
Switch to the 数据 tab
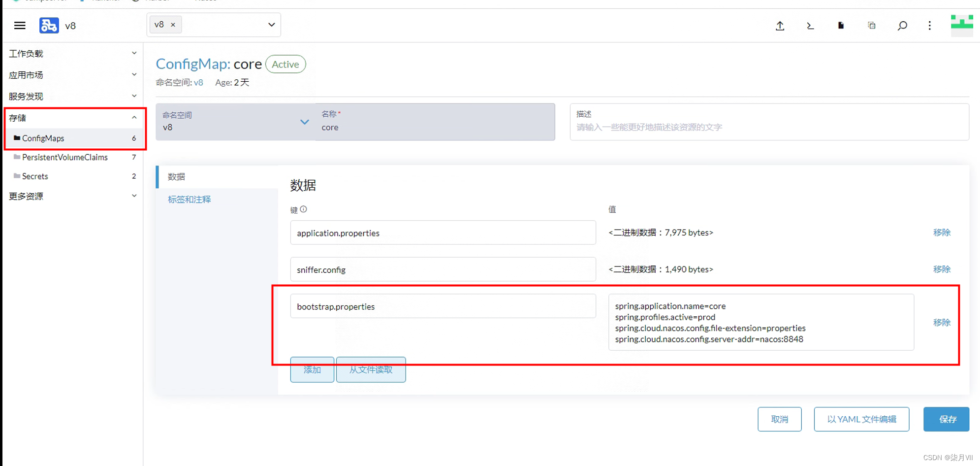(x=217, y=176)
